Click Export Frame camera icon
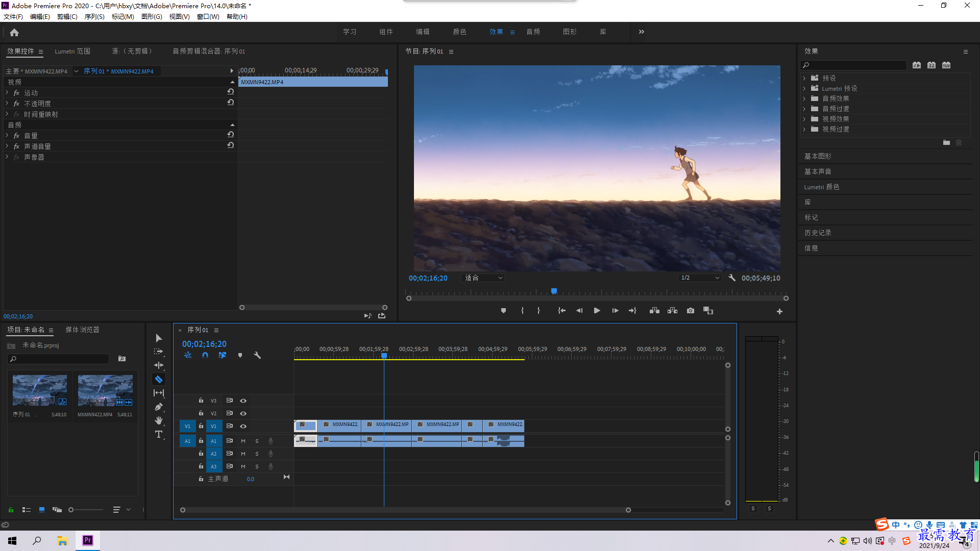This screenshot has height=551, width=980. (691, 311)
